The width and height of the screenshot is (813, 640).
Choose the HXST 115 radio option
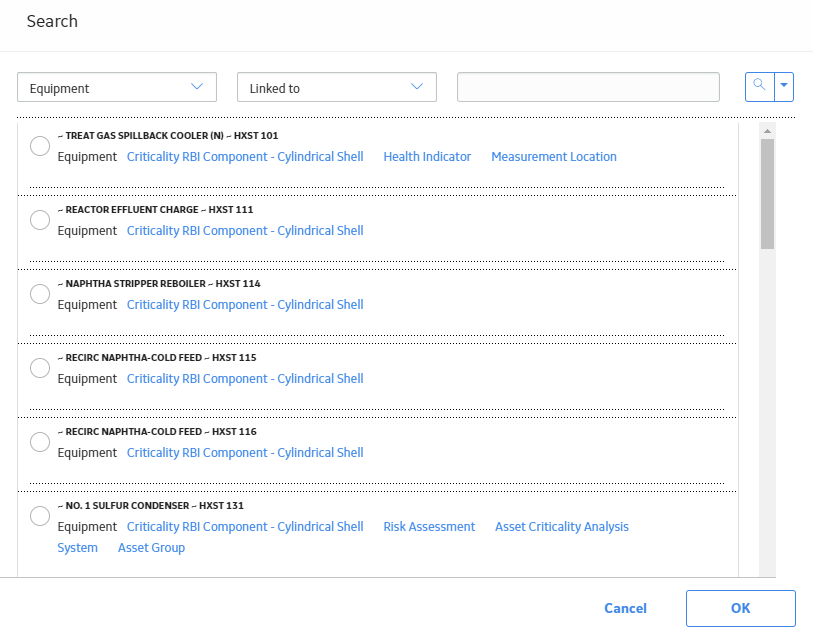pyautogui.click(x=40, y=368)
